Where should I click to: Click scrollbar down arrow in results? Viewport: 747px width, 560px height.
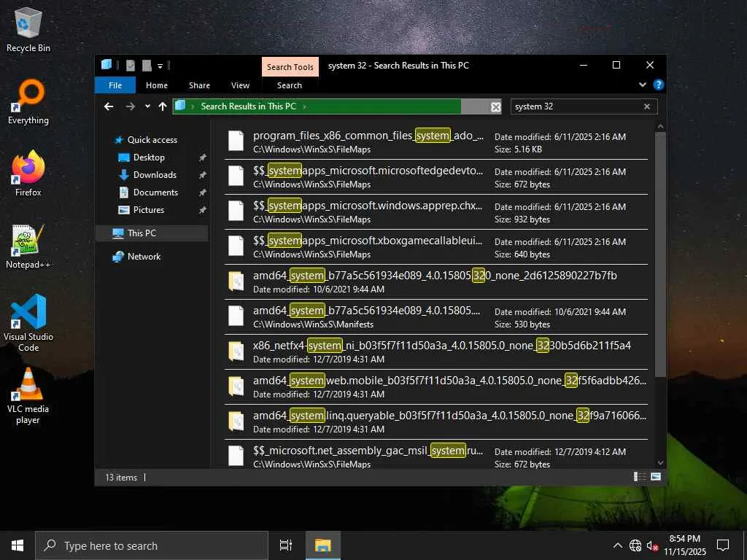click(x=660, y=462)
